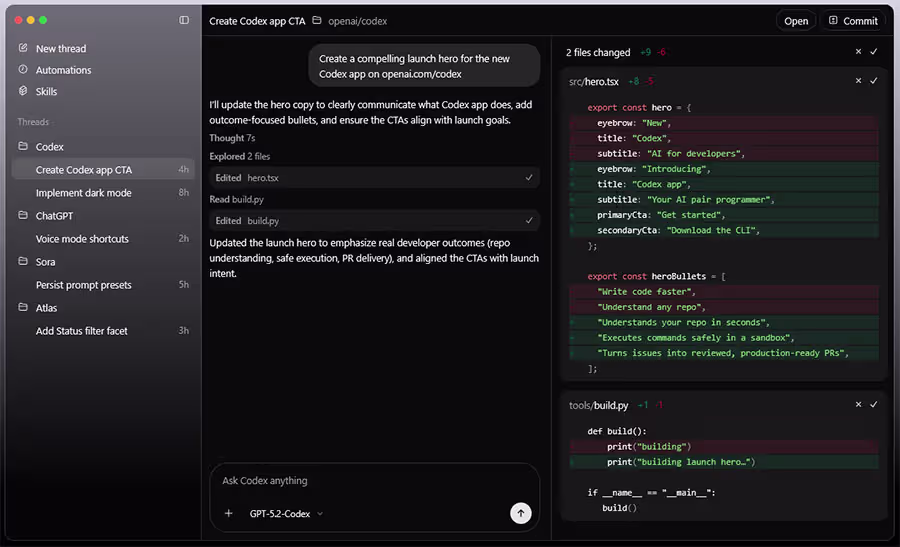Click the added primaryCta "Get started" line

[724, 215]
